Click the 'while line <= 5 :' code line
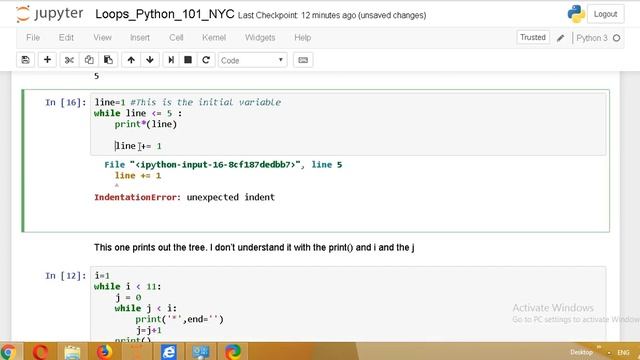640x360 pixels. point(138,113)
